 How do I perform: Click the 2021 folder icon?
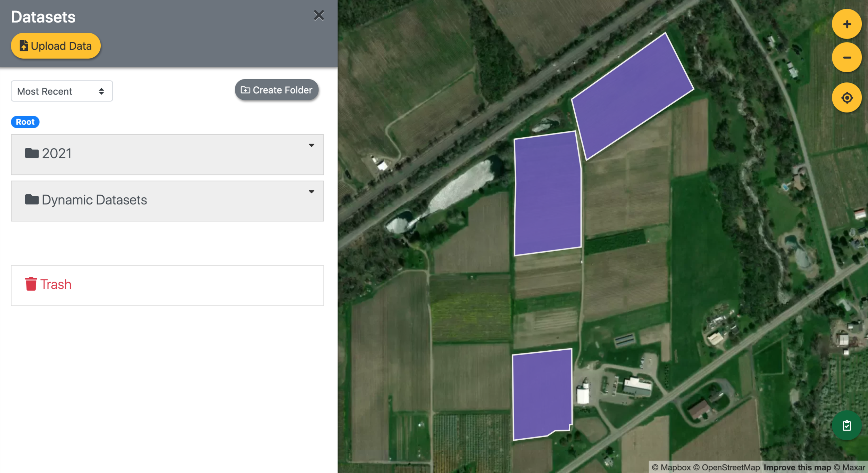click(32, 153)
